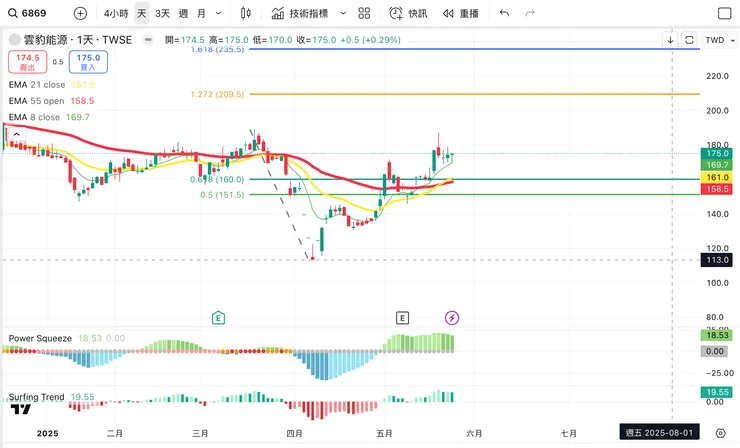The image size is (740, 448).
Task: Click the down-arrow icon beside TWD
Action: [x=670, y=40]
